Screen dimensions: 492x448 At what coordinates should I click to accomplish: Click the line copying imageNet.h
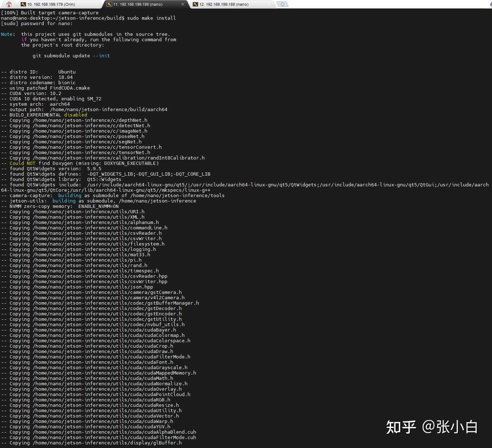[74, 131]
